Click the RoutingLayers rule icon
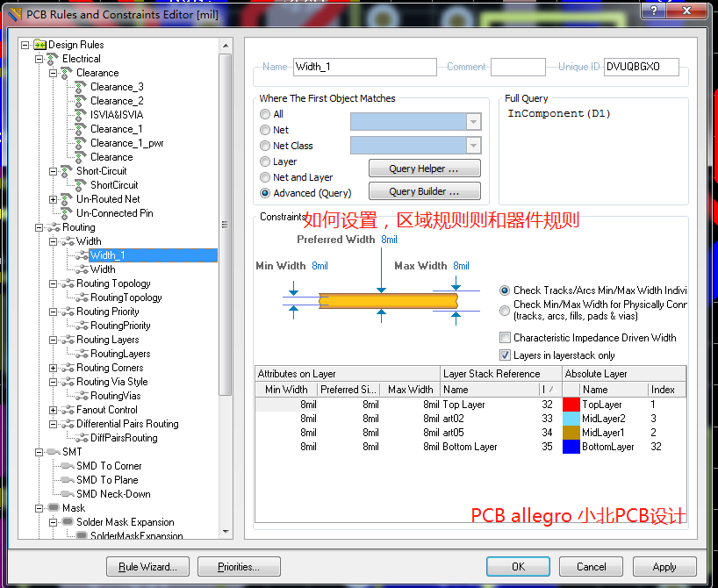The image size is (718, 588). click(x=82, y=354)
